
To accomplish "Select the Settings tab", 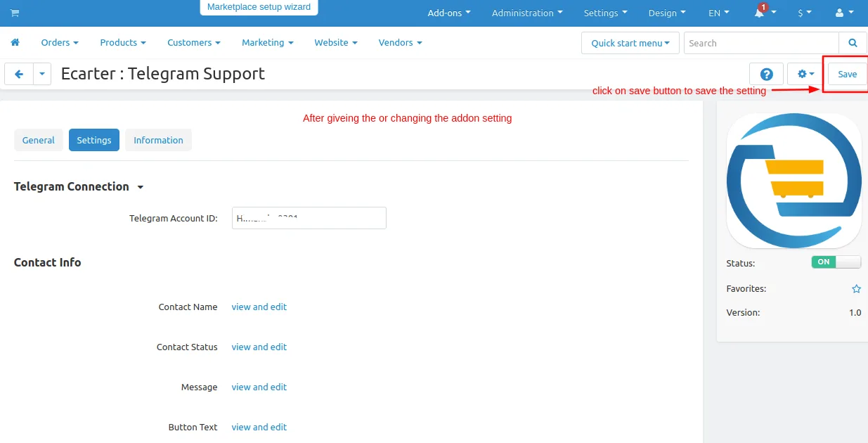I will (94, 140).
